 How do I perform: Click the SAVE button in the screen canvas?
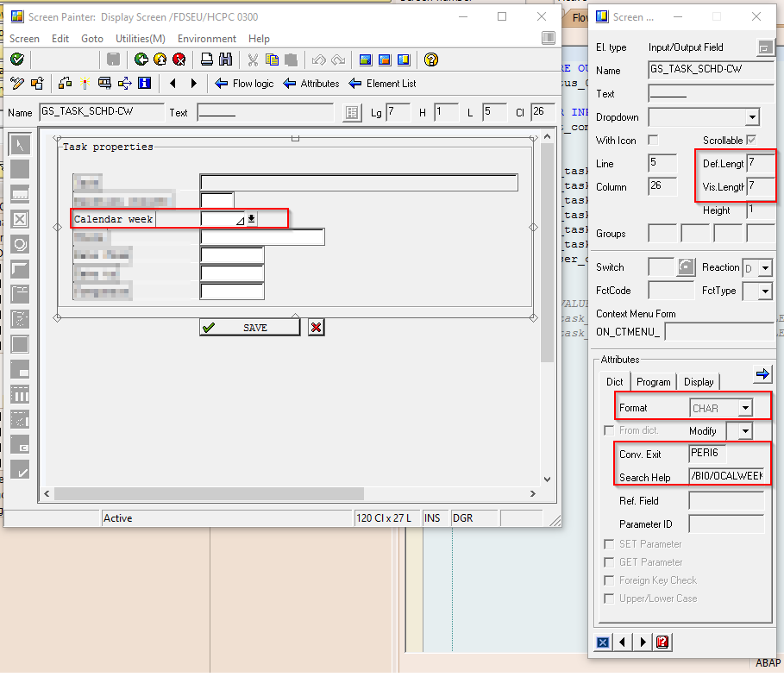(x=249, y=327)
